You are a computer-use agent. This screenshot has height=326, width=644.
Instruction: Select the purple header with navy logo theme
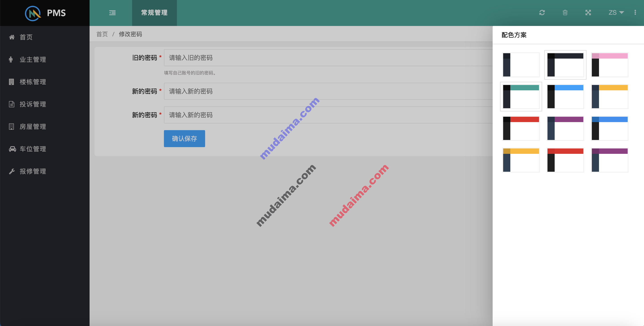[565, 128]
